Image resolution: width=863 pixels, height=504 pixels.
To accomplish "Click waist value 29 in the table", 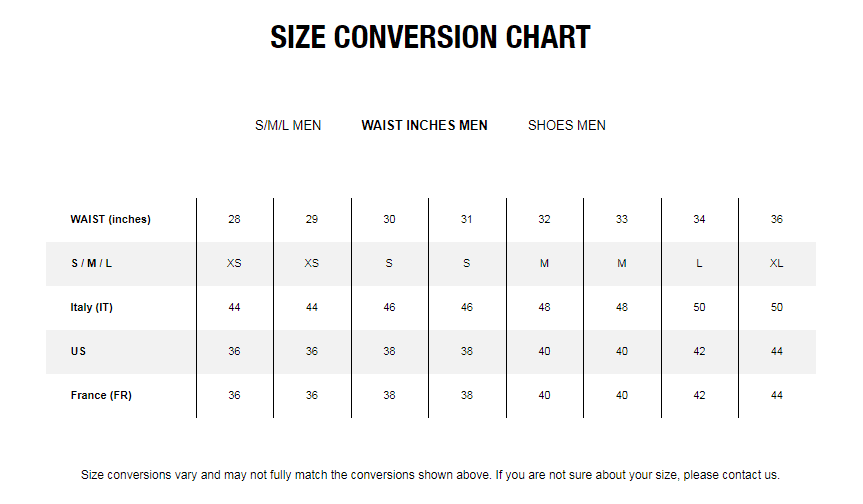I will click(312, 219).
